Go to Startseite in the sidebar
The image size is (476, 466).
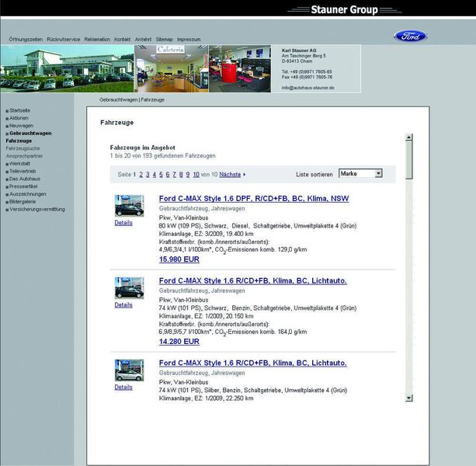pyautogui.click(x=19, y=110)
